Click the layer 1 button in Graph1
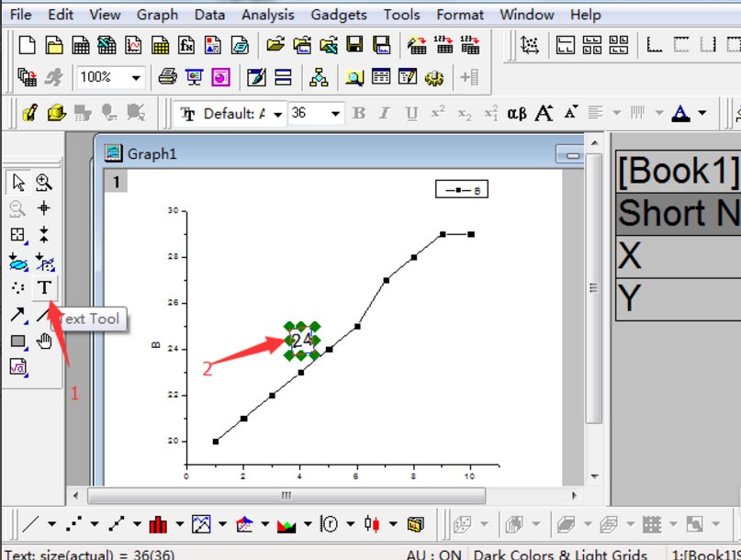Screen dimensions: 741x560 click(117, 182)
